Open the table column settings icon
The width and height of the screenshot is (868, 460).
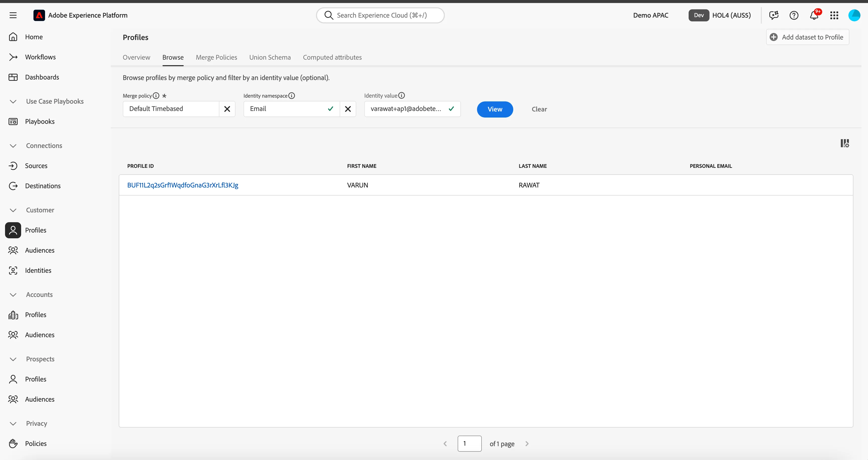[x=845, y=143]
